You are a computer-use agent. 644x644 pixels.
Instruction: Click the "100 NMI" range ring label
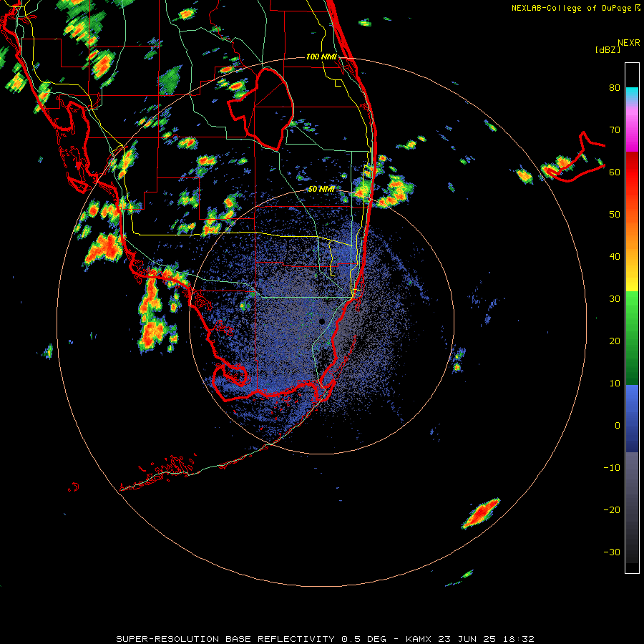coord(321,57)
